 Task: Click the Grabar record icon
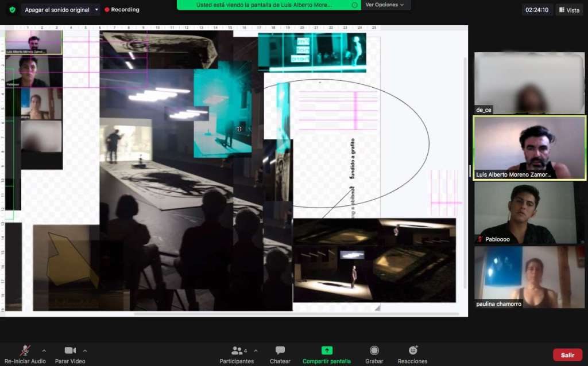point(374,351)
